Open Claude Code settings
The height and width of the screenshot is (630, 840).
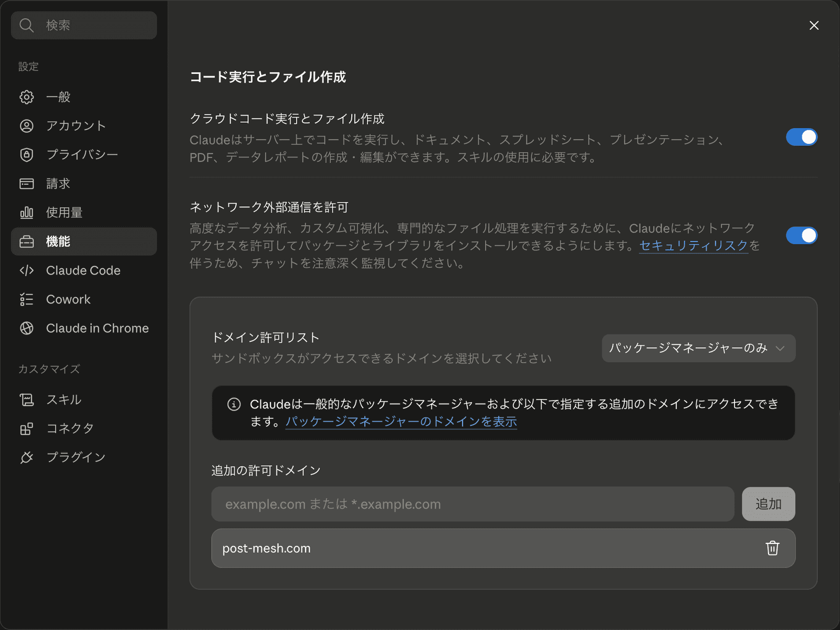(x=84, y=270)
